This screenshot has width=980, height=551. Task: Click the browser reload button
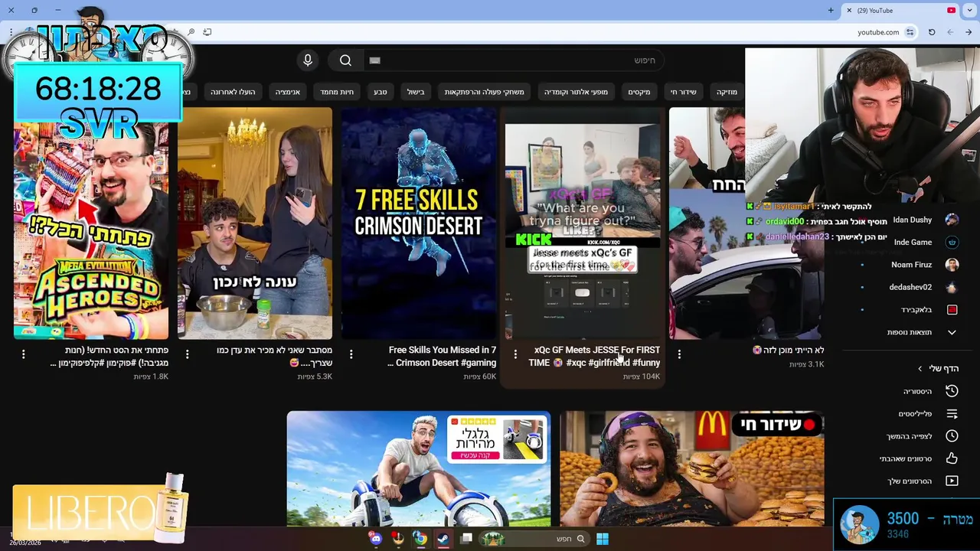pyautogui.click(x=932, y=32)
